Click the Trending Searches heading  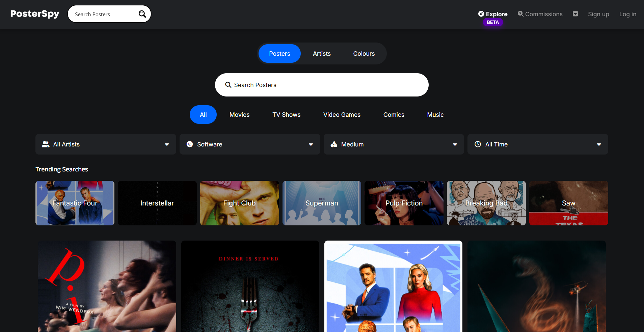[62, 169]
